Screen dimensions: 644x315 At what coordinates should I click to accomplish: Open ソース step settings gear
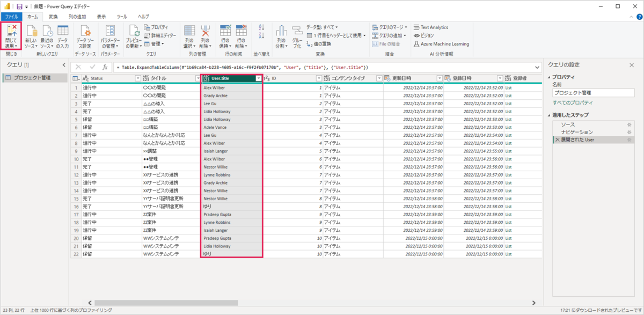tap(629, 124)
